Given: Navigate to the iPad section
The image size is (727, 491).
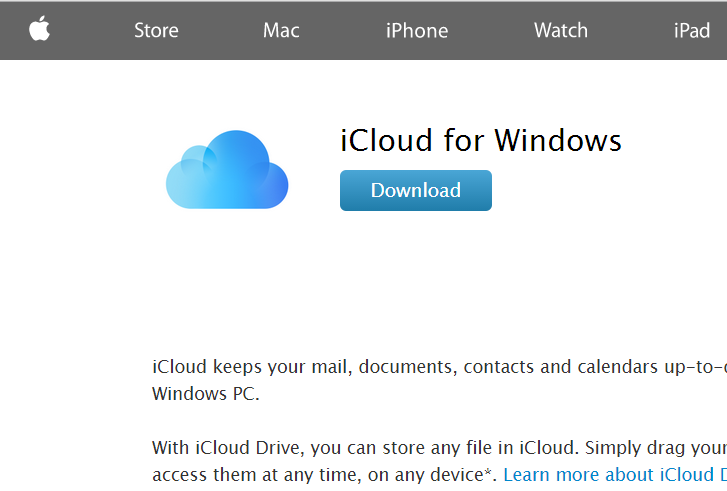Looking at the screenshot, I should pyautogui.click(x=692, y=31).
